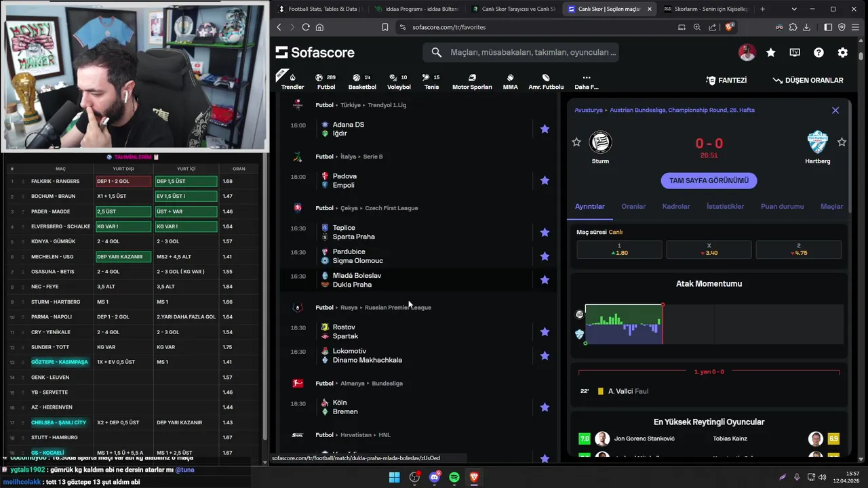
Task: Toggle favorite star for Lokomotiv - Dinamo Makhachkala
Action: tap(545, 355)
